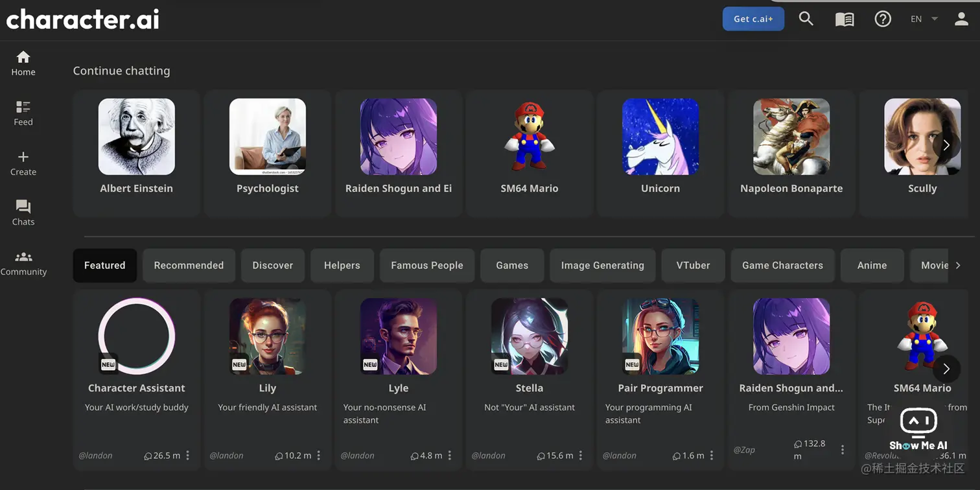The width and height of the screenshot is (980, 490).
Task: Continue chat with Unicorn
Action: tap(660, 154)
